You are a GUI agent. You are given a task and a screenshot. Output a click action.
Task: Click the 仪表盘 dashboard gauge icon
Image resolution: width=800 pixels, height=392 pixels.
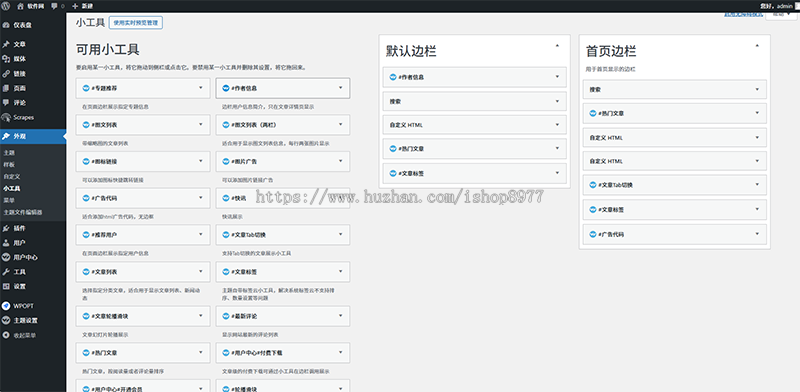[6, 25]
